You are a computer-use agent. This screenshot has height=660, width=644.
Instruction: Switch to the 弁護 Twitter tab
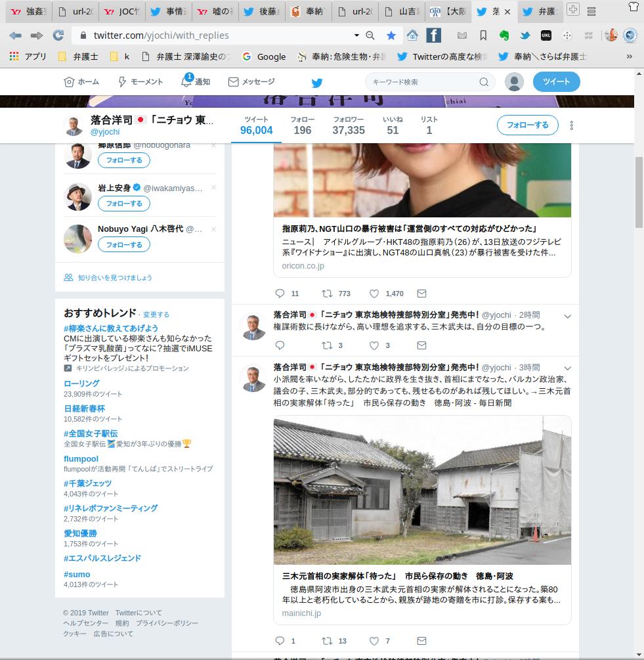click(x=541, y=12)
